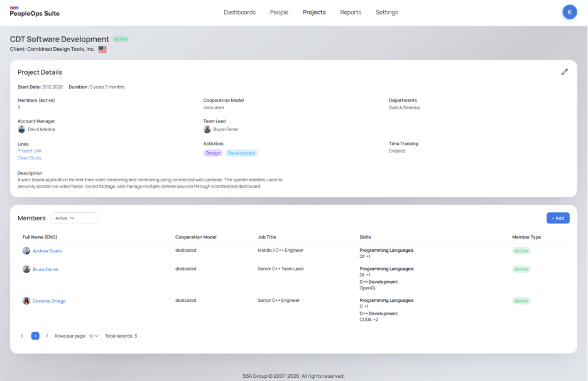Open the Project Link hyperlink
The height and width of the screenshot is (381, 588).
(30, 151)
